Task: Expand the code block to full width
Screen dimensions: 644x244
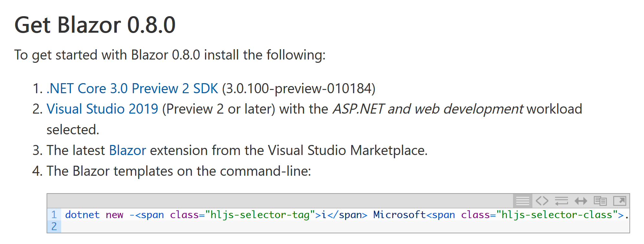Action: coord(581,201)
